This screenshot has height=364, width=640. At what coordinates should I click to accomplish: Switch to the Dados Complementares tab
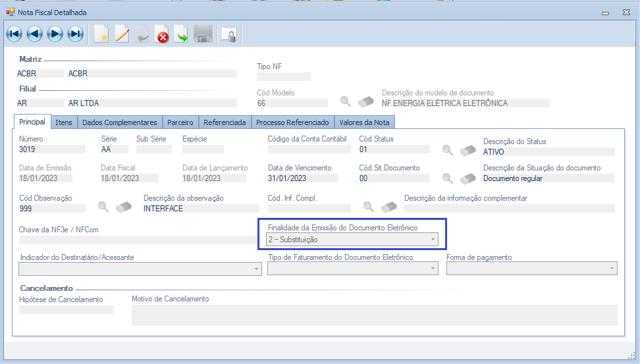tap(120, 122)
